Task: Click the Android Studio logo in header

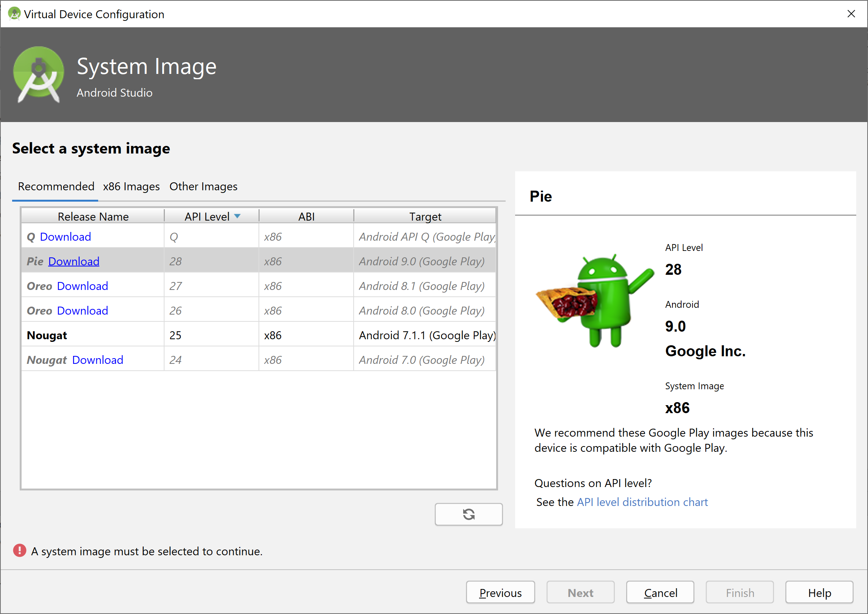Action: [x=38, y=75]
